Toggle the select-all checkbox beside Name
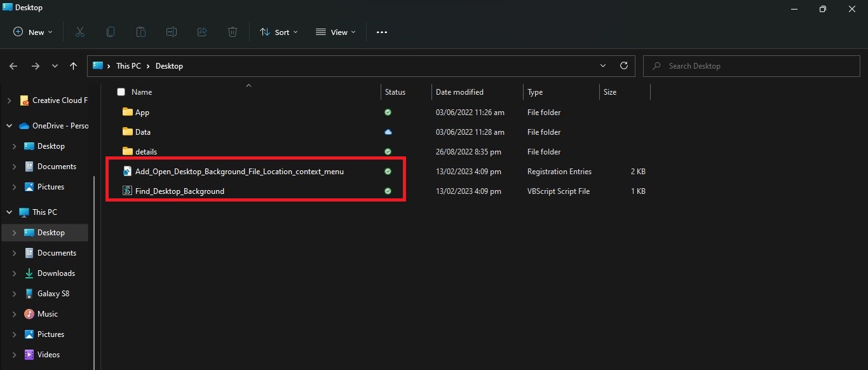 [x=121, y=92]
